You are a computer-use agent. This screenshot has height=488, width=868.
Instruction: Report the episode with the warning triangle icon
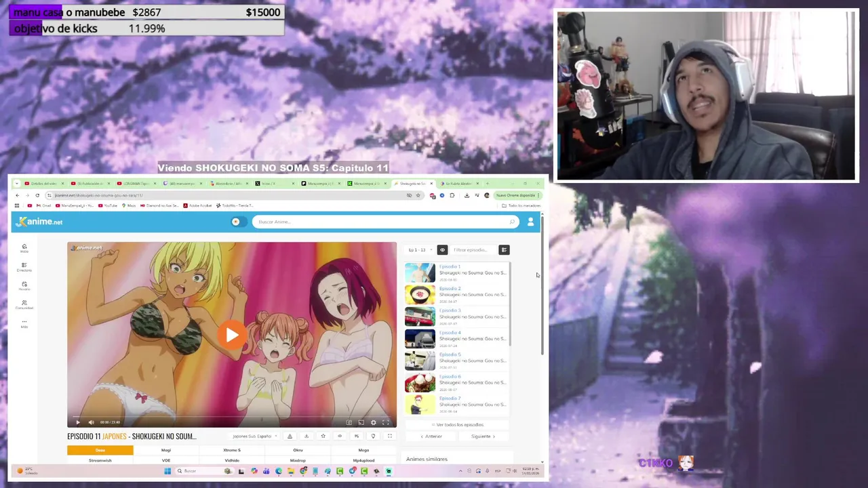290,436
